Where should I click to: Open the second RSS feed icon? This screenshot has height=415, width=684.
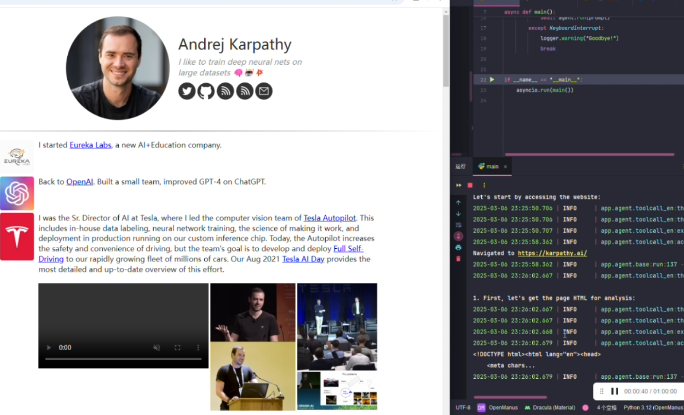coord(245,91)
